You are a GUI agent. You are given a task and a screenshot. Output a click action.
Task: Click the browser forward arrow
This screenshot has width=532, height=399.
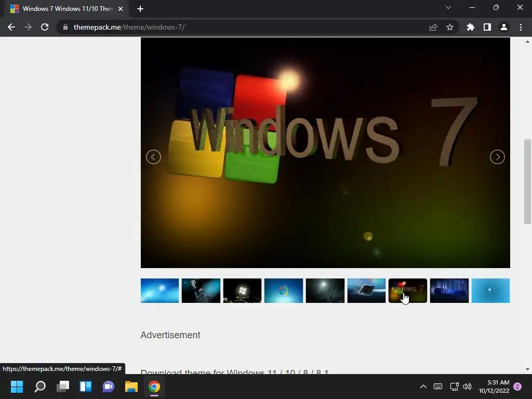(x=28, y=27)
